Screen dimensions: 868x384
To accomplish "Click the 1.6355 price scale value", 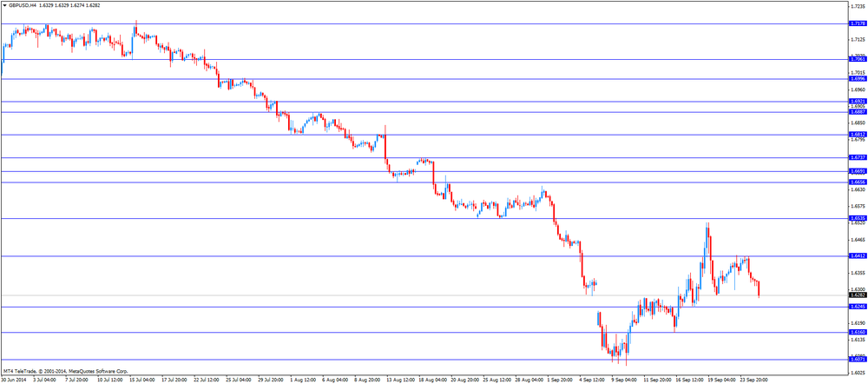I will point(858,273).
